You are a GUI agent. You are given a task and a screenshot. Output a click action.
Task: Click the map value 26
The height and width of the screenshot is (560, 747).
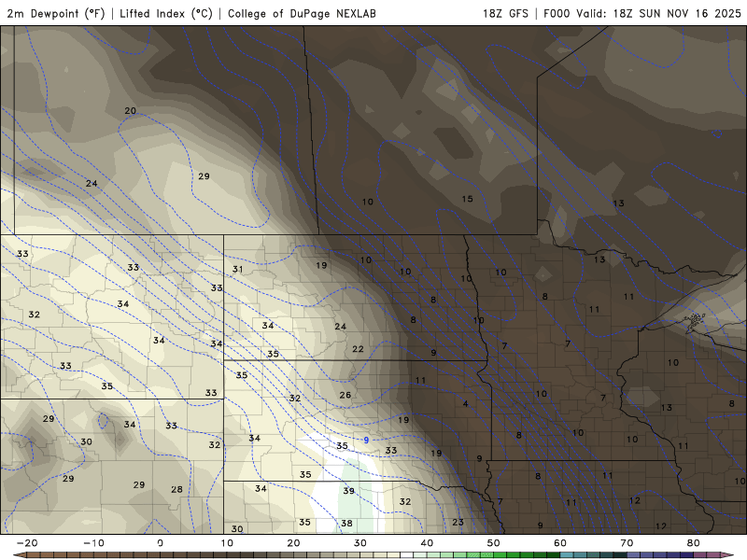click(x=345, y=395)
